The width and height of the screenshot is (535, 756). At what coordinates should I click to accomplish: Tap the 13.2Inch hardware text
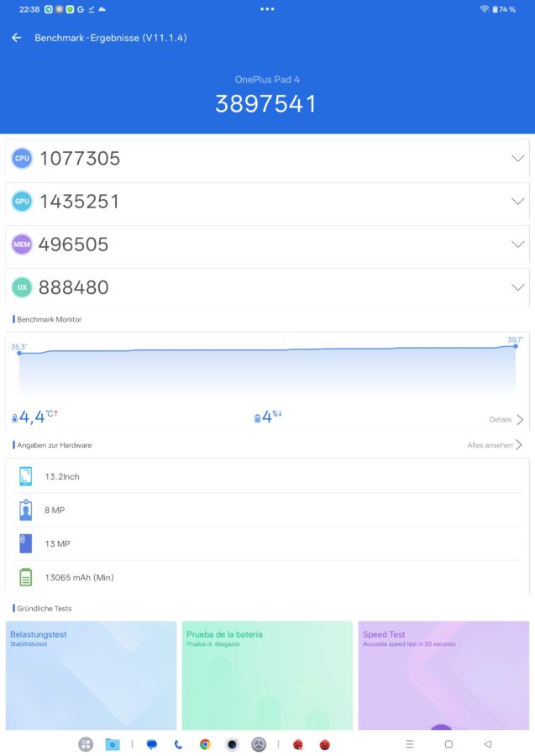click(62, 476)
